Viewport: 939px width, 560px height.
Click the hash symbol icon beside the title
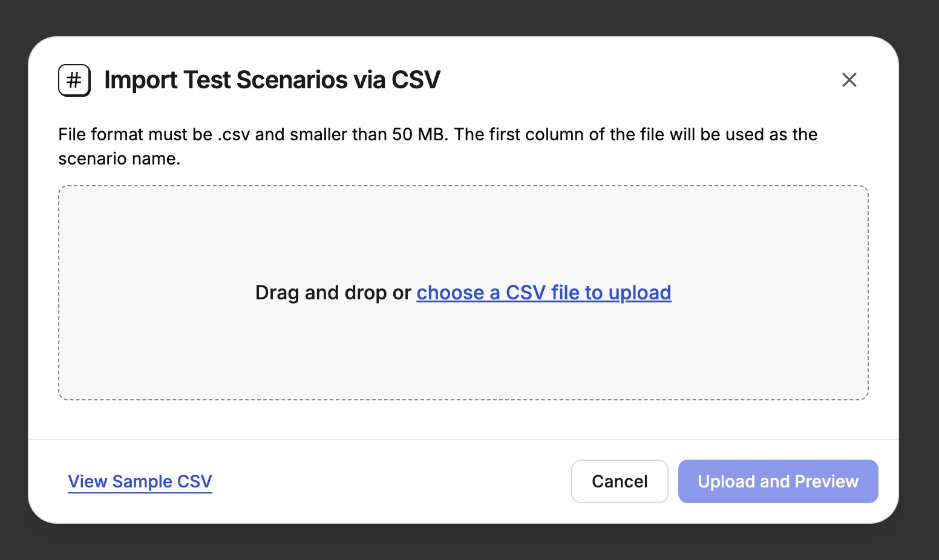click(x=74, y=80)
